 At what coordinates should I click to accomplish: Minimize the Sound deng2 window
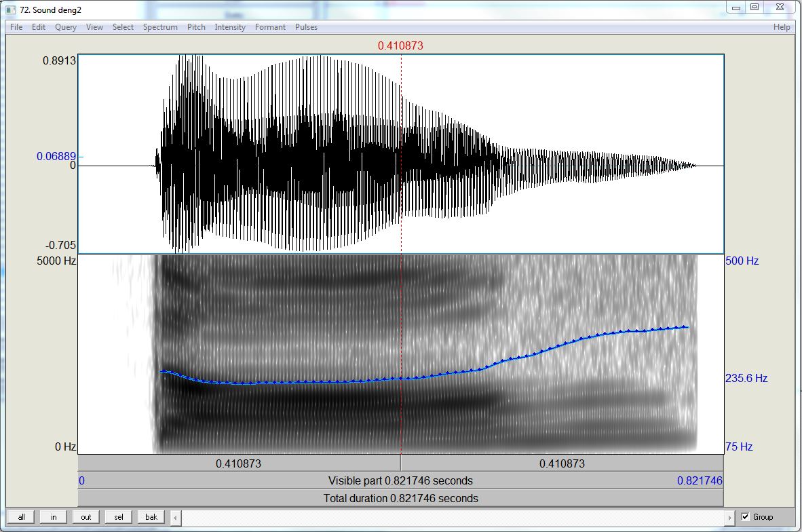[x=736, y=7]
